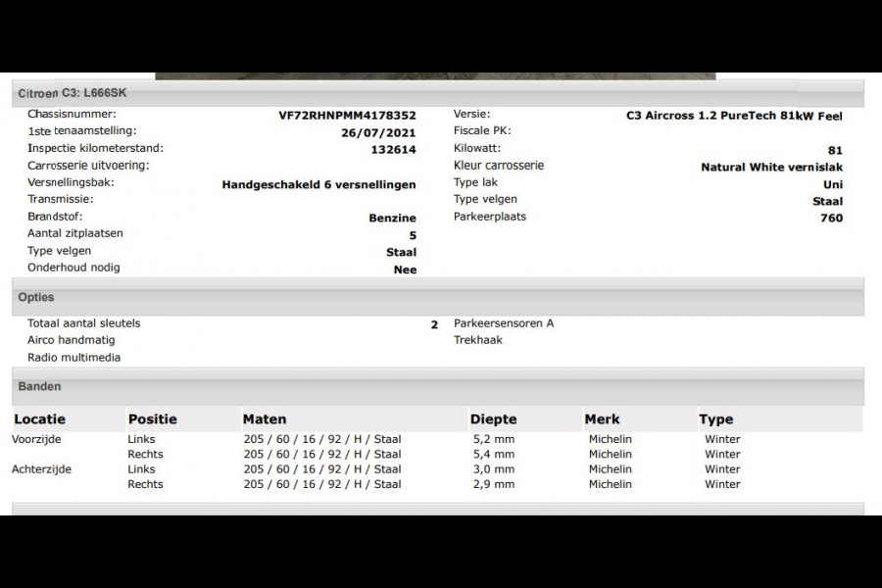
Task: Select the "Voorzijde" location cell
Action: pos(36,439)
